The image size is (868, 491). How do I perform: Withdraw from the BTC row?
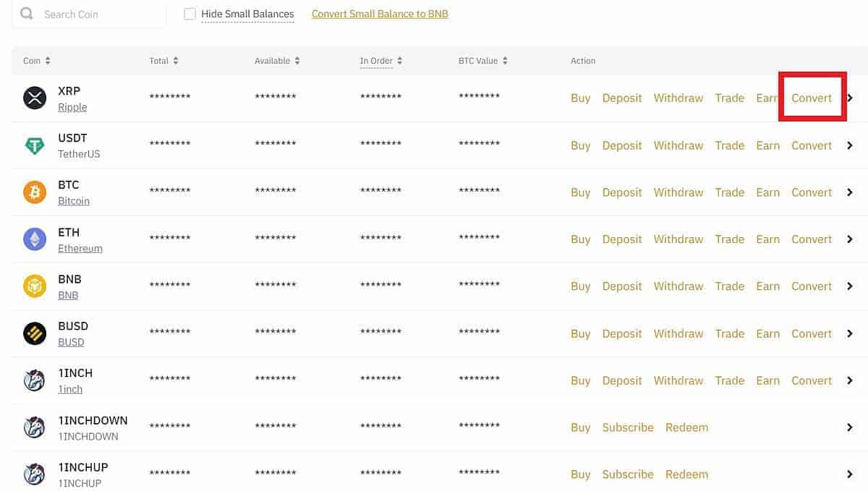(x=678, y=192)
